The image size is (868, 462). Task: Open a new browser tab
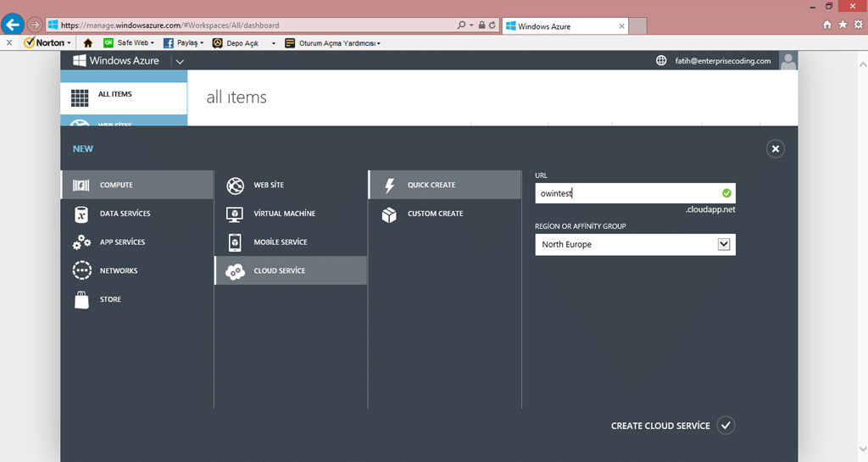coord(637,26)
